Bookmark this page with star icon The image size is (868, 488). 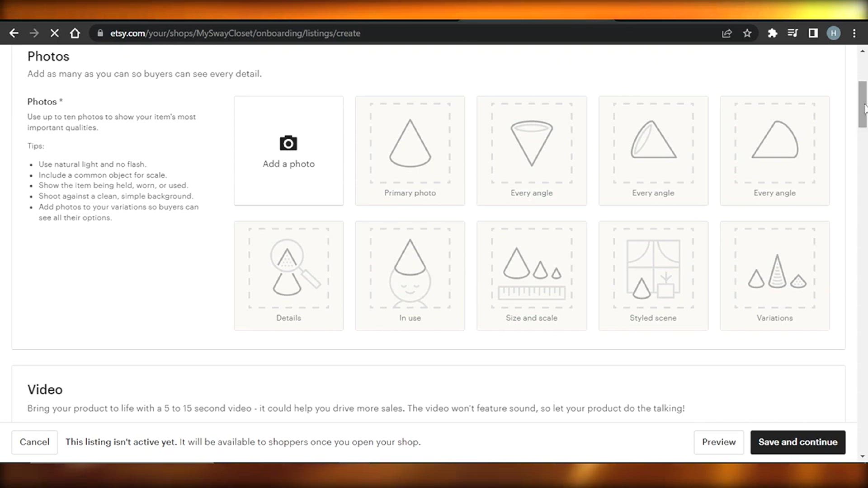(747, 33)
